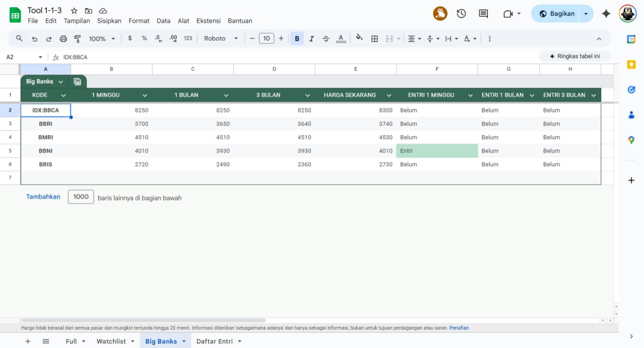Format as percent
Image resolution: width=644 pixels, height=348 pixels.
click(144, 38)
